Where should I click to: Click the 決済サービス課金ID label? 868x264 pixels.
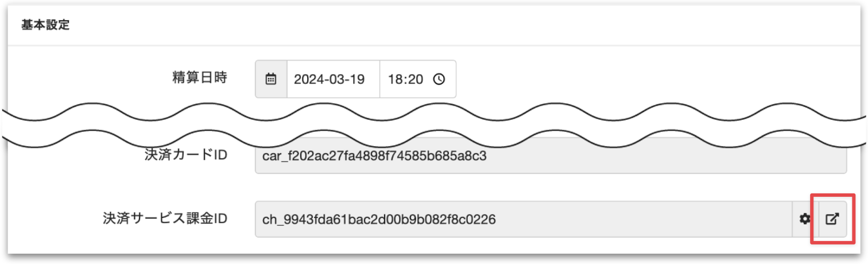tap(165, 219)
